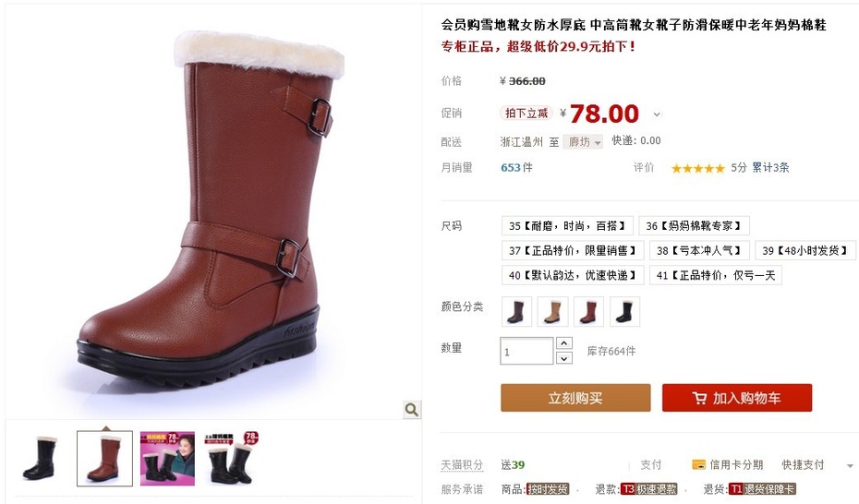Click the cart icon in 加入购物车 button
This screenshot has height=504, width=859.
pos(699,399)
